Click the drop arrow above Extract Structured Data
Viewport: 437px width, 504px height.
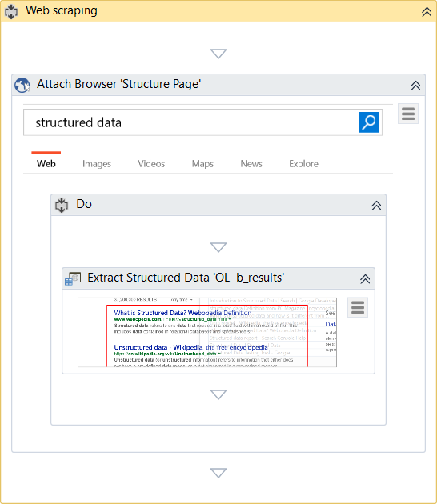click(x=218, y=247)
